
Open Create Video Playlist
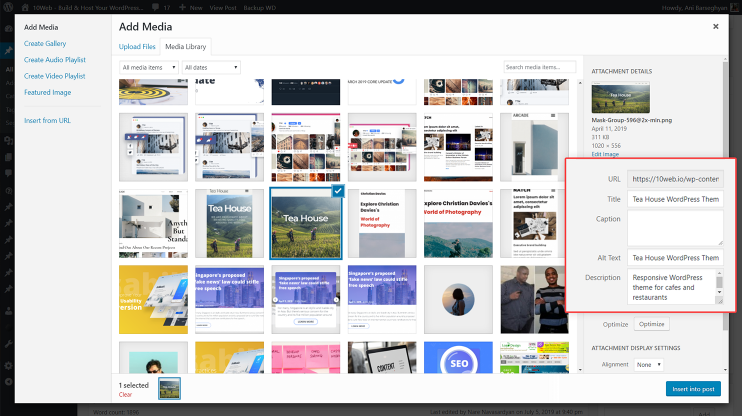click(x=54, y=76)
